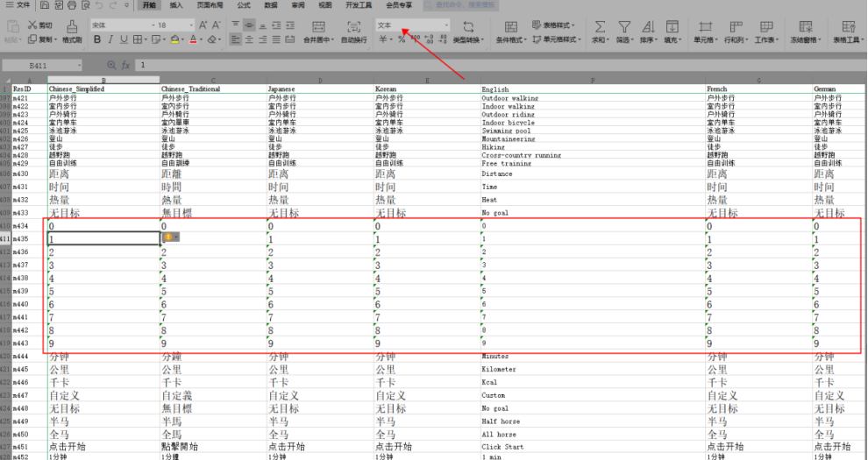The width and height of the screenshot is (868, 460).
Task: Click the Cut (剪切) scissors button
Action: tap(39, 25)
